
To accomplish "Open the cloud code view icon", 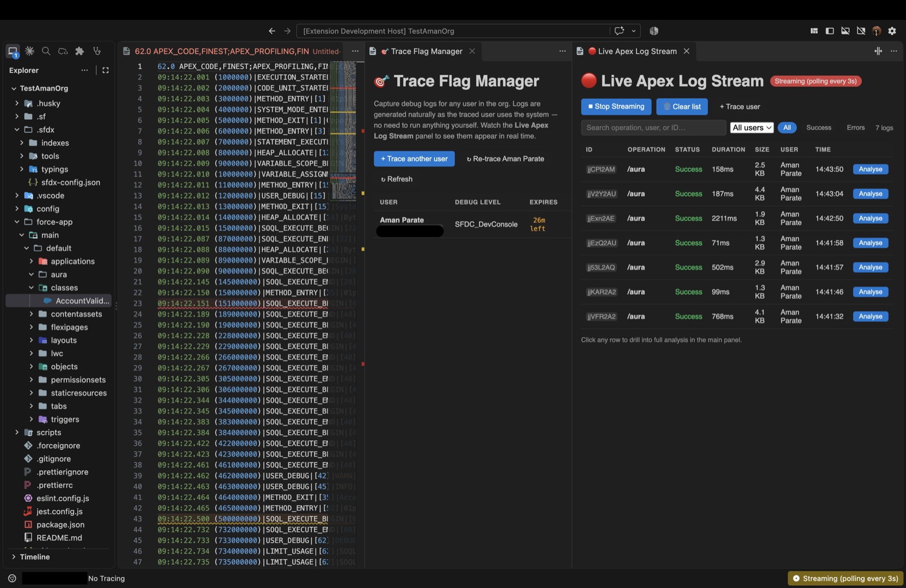I will pos(63,51).
